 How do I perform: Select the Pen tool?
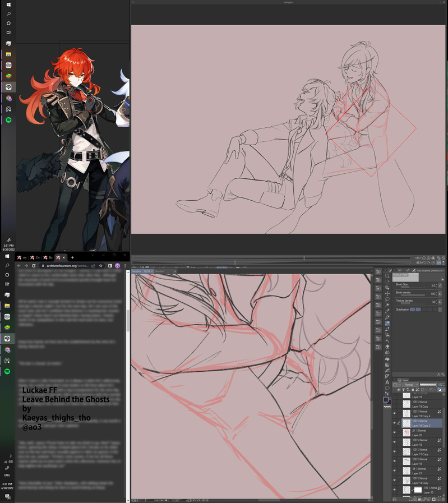[387, 317]
